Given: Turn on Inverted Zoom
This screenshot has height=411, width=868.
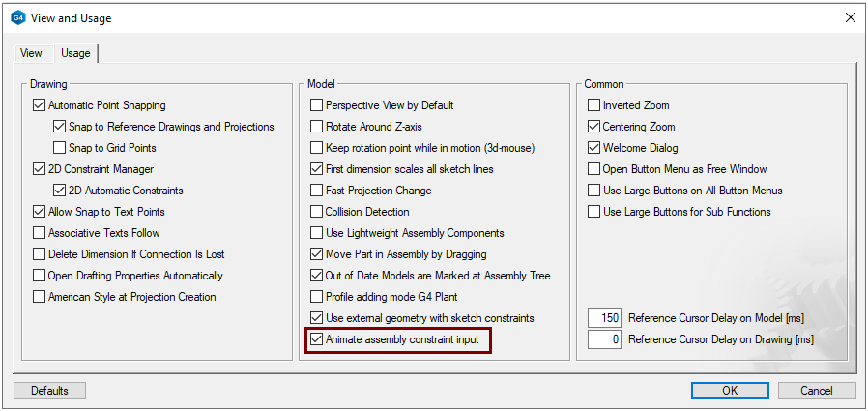Looking at the screenshot, I should (x=594, y=105).
